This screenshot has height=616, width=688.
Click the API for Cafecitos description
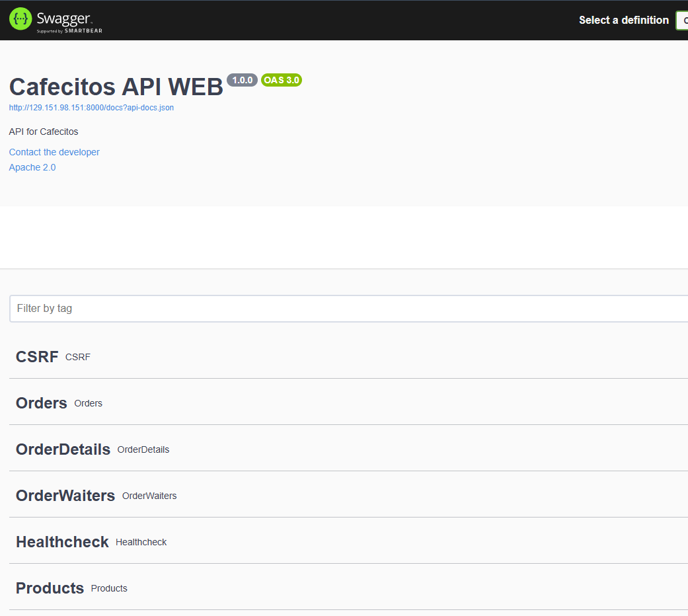click(x=44, y=132)
